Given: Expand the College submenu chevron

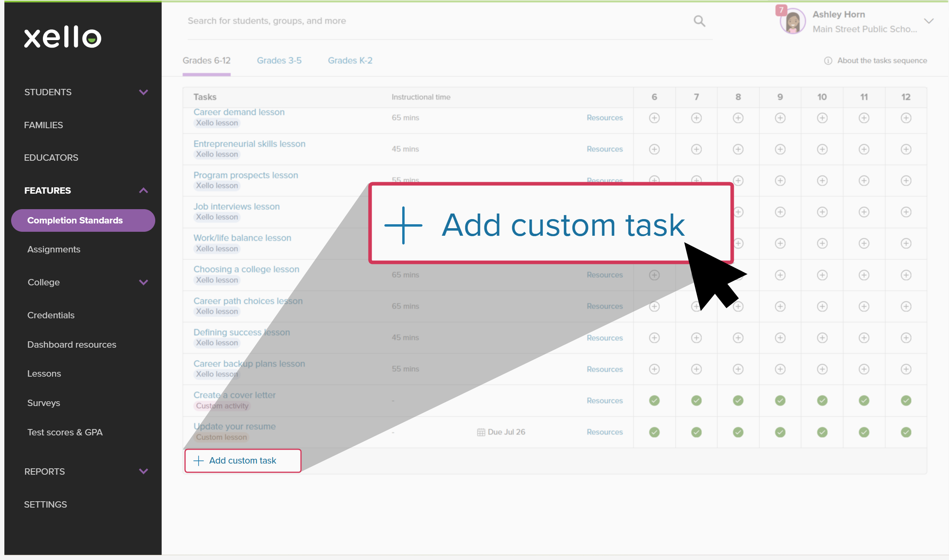Looking at the screenshot, I should [144, 282].
